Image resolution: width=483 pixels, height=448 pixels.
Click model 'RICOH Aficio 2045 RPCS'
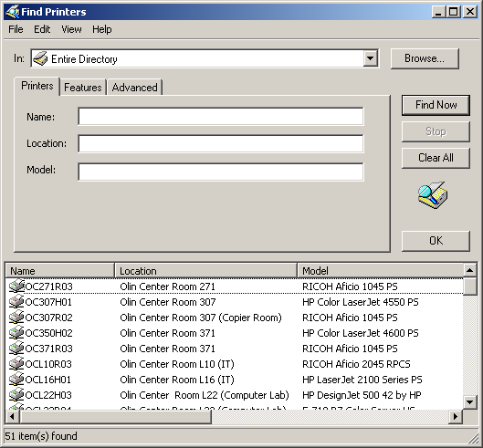click(x=356, y=364)
